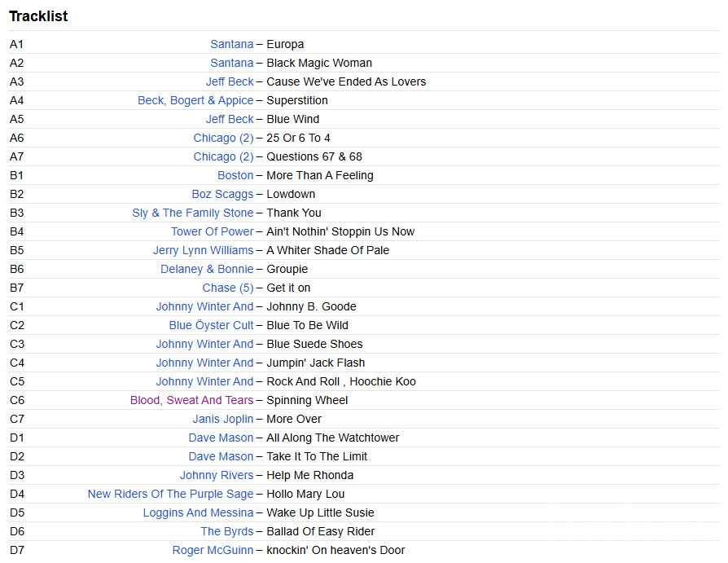Screen dimensions: 728x563
Task: Open the Boston artist link
Action: [x=235, y=175]
